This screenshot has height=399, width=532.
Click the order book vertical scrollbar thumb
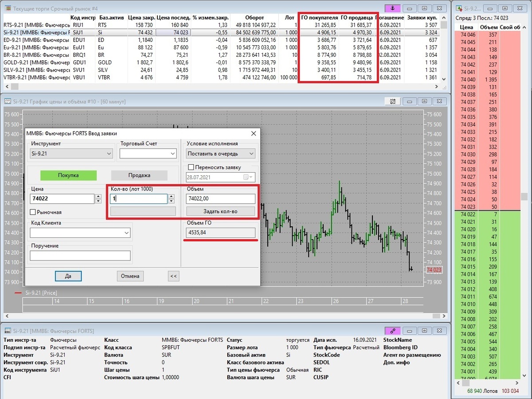point(524,197)
